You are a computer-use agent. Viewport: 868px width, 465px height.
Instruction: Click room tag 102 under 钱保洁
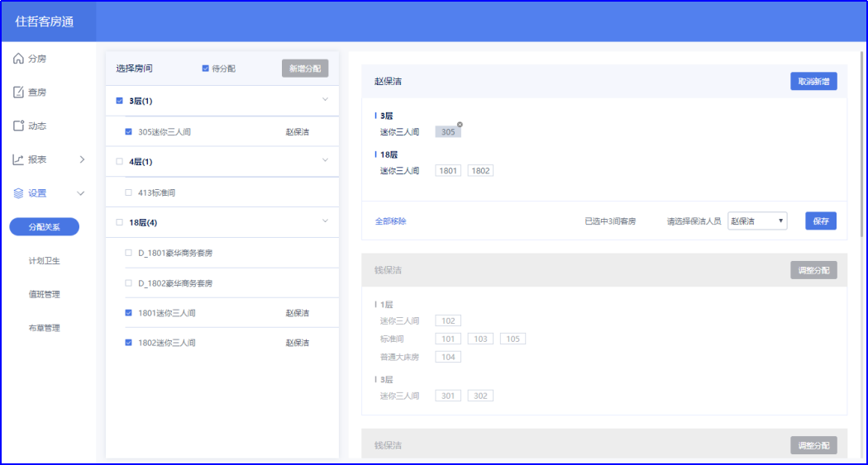pos(448,320)
